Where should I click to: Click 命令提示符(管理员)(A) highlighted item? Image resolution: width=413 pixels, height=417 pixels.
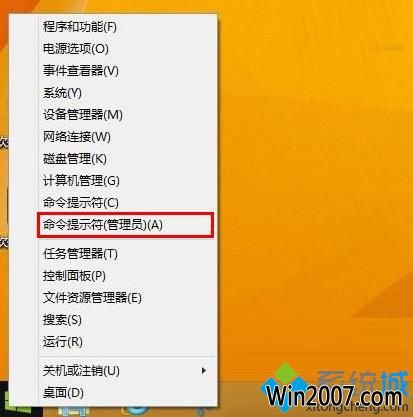click(x=125, y=225)
